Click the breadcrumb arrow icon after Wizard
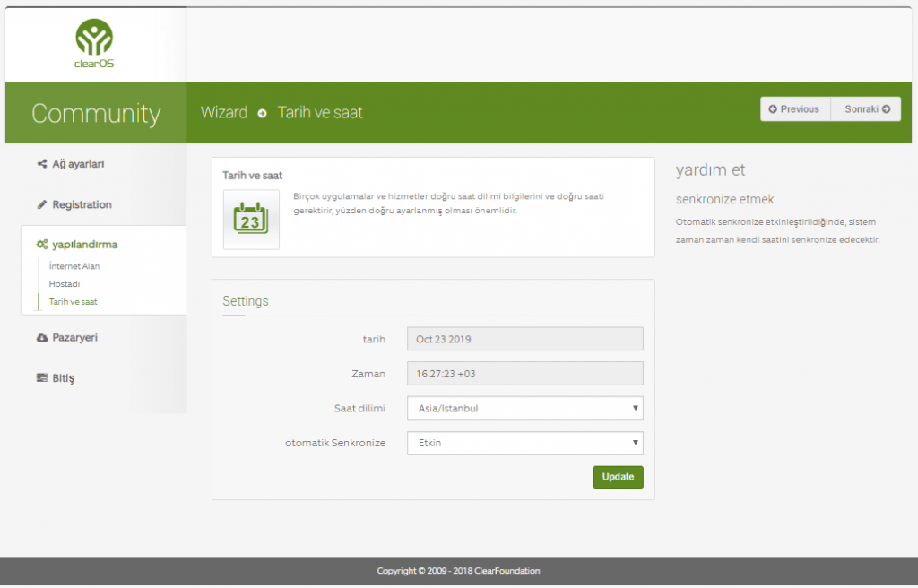The height and width of the screenshot is (588, 918). coord(263,113)
